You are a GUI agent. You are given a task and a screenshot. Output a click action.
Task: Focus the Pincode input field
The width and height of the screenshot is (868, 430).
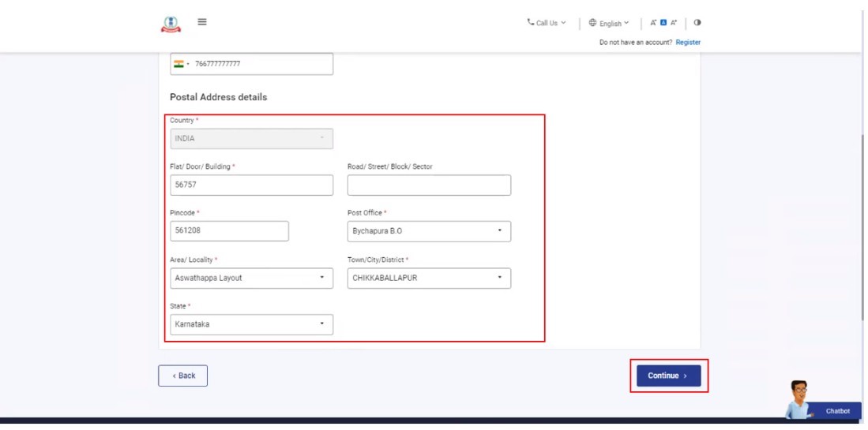click(229, 231)
